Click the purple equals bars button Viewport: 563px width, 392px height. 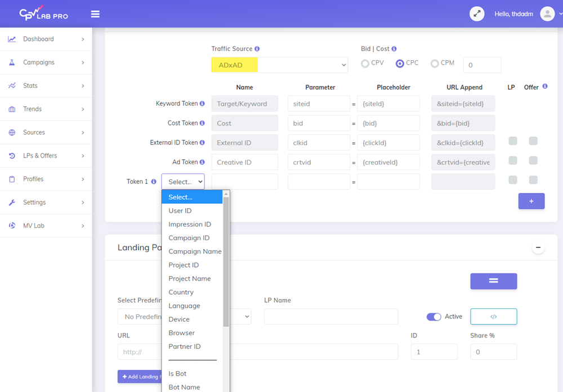click(494, 281)
